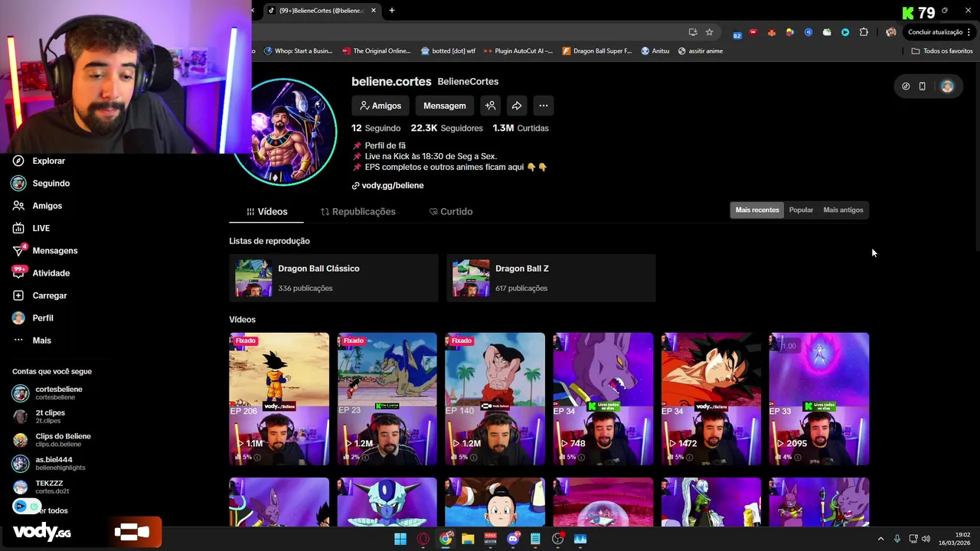Open Carregar upload in sidebar
This screenshot has height=551, width=980.
tap(49, 295)
